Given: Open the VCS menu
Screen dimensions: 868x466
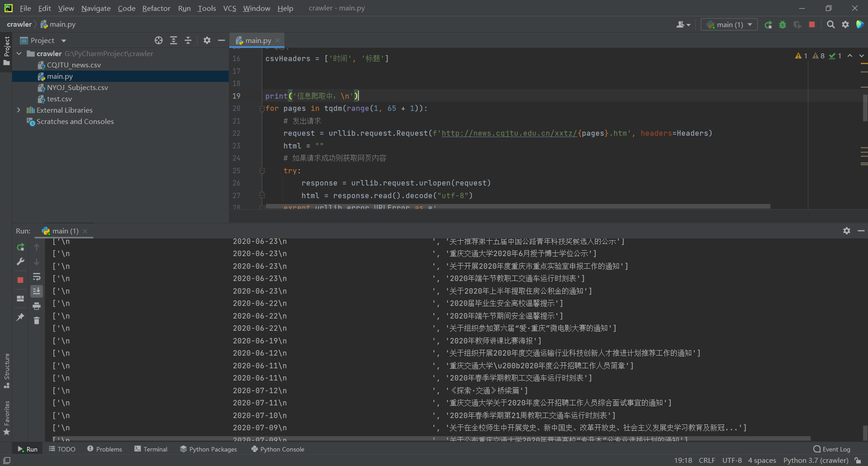Looking at the screenshot, I should (230, 8).
